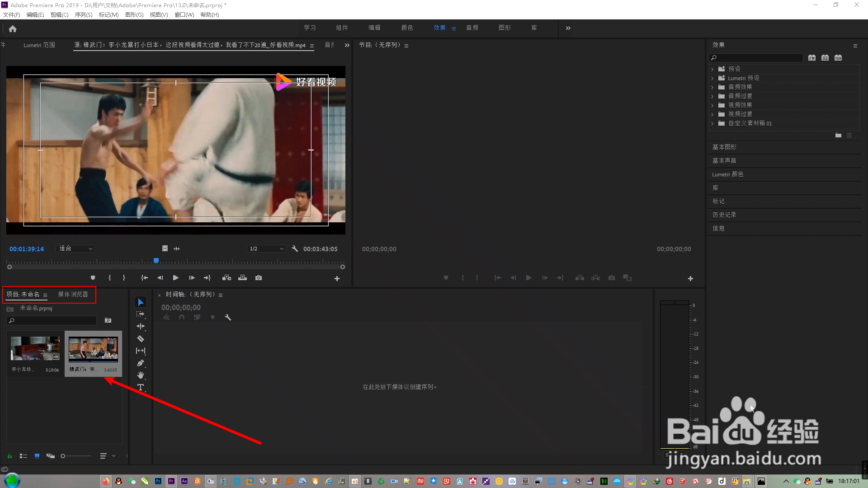Expand the 音频效果 folder

pos(712,87)
